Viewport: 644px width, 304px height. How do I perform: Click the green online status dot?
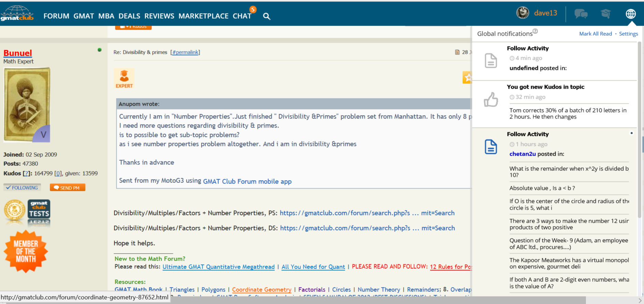click(x=99, y=50)
